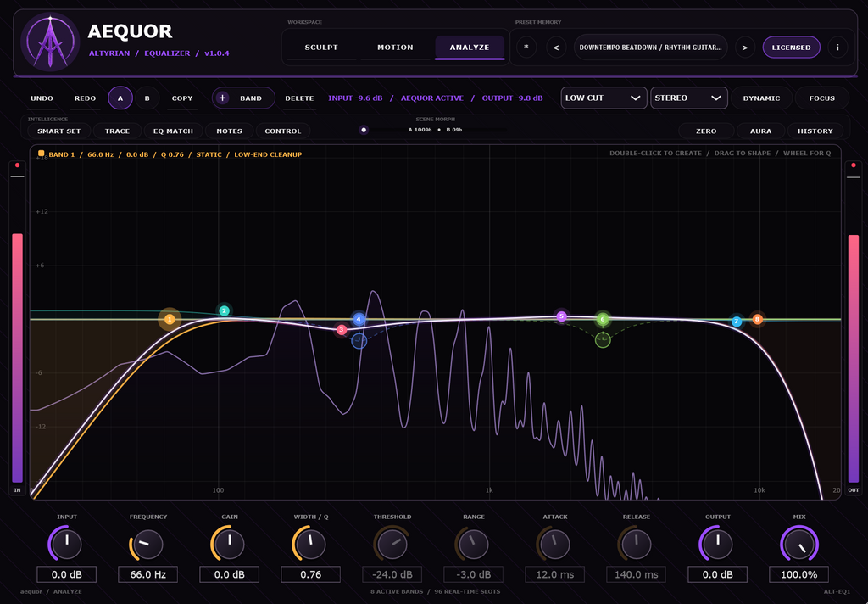Click the 100.0% mix value field
868x604 pixels.
pos(799,574)
